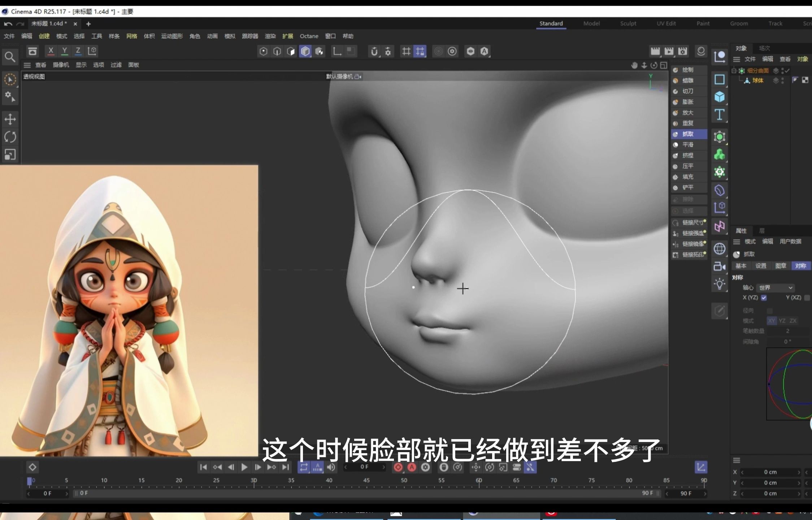The width and height of the screenshot is (812, 520).
Task: Choose the 蜡雕 (Wax) sculpt brush
Action: tap(689, 81)
